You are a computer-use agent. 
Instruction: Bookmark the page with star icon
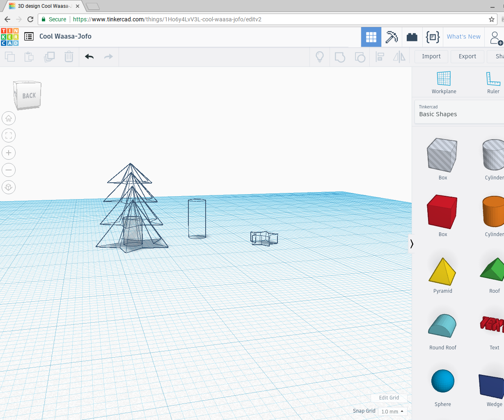492,19
